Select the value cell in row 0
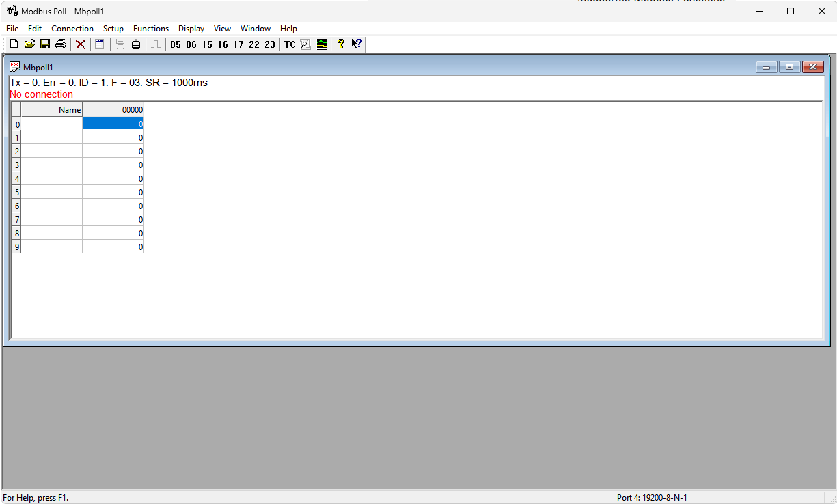837x504 pixels. click(x=113, y=124)
